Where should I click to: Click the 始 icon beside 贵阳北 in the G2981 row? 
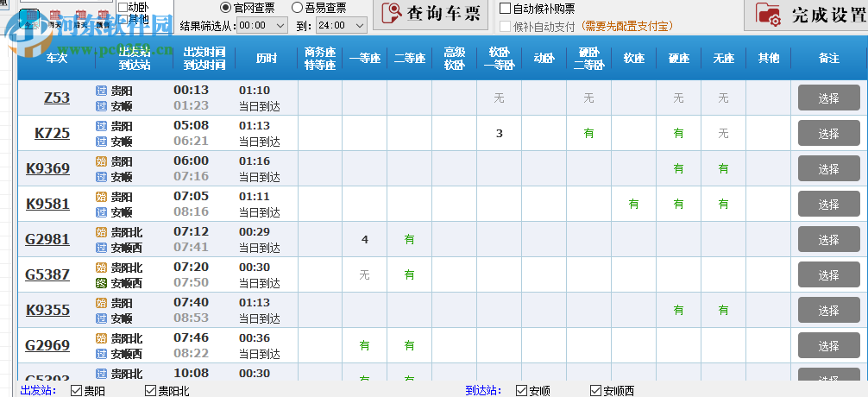tap(101, 232)
